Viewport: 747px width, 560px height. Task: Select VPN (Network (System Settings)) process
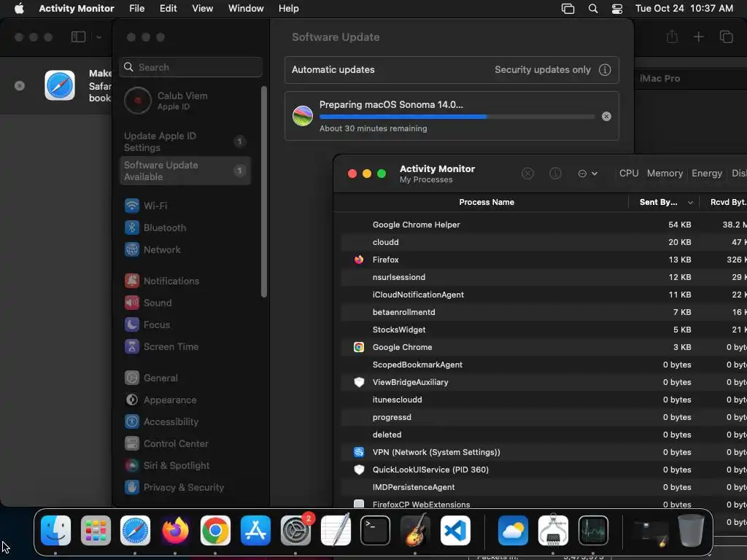[543, 452]
